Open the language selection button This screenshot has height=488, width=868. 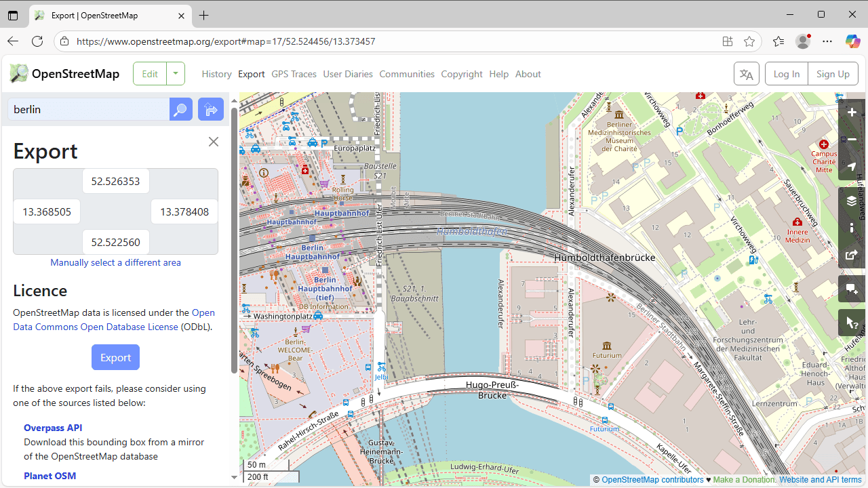click(x=746, y=74)
